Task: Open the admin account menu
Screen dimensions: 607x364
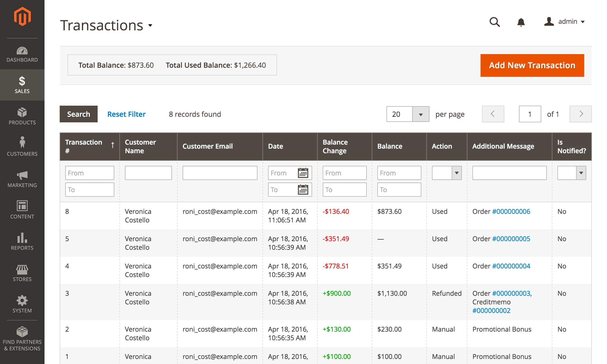Action: (x=568, y=21)
